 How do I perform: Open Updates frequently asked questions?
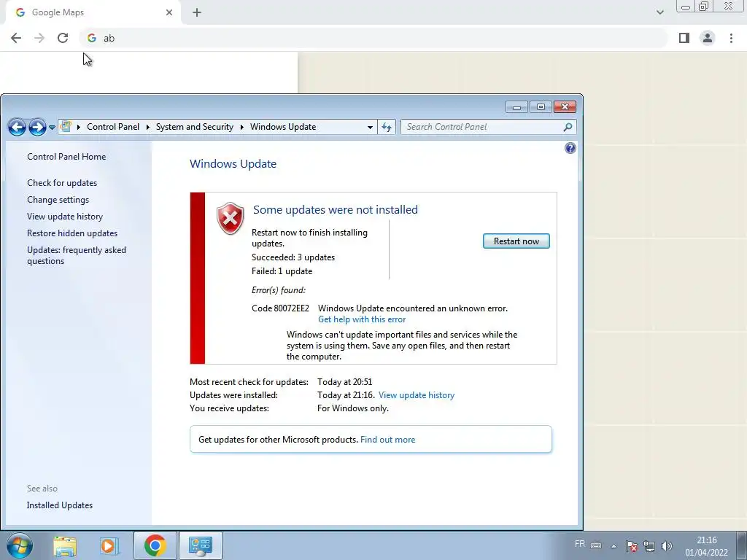(76, 255)
